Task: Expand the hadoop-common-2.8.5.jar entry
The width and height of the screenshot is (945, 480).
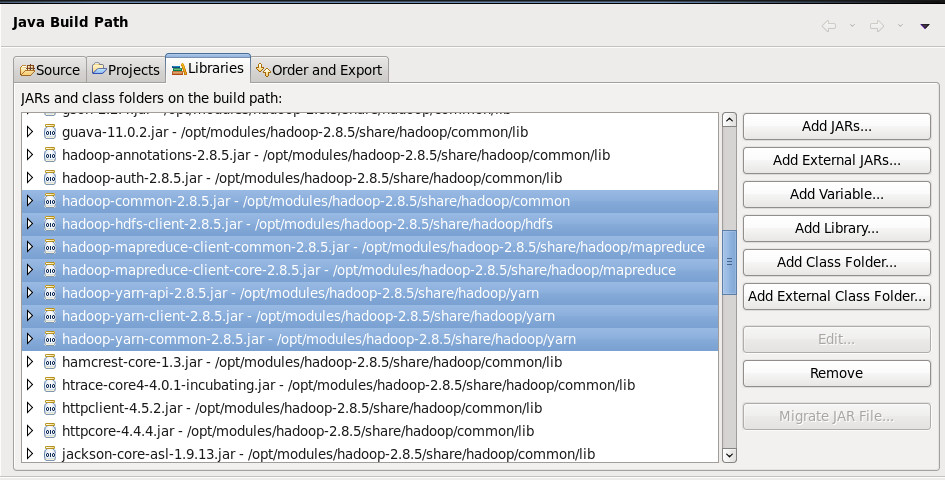Action: [x=30, y=201]
